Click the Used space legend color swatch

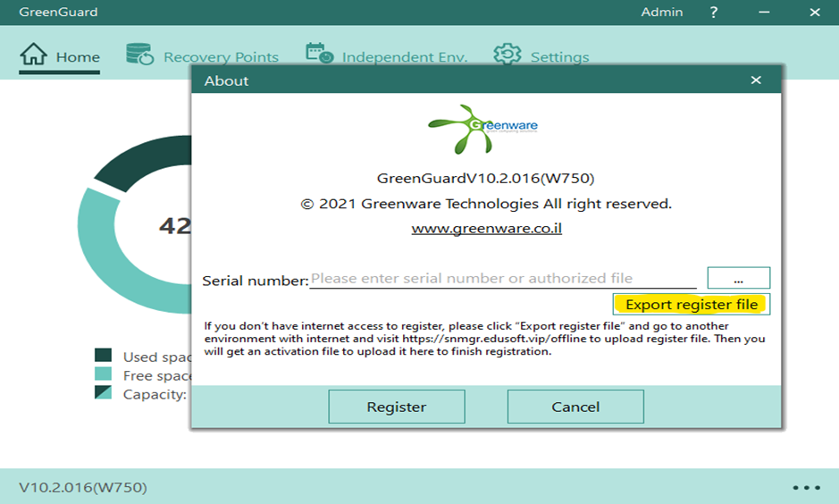(x=104, y=356)
